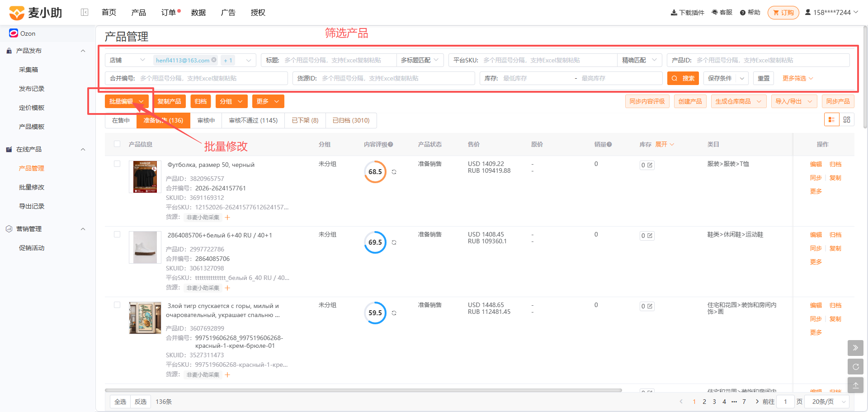Click the 同步产品 button
The width and height of the screenshot is (868, 412).
tap(838, 101)
